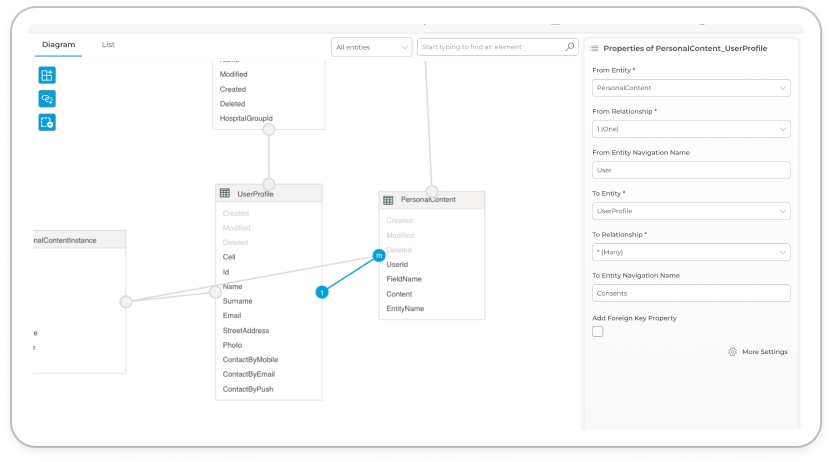Click the To Entity Navigation Name field
The height and width of the screenshot is (462, 833).
pos(691,293)
